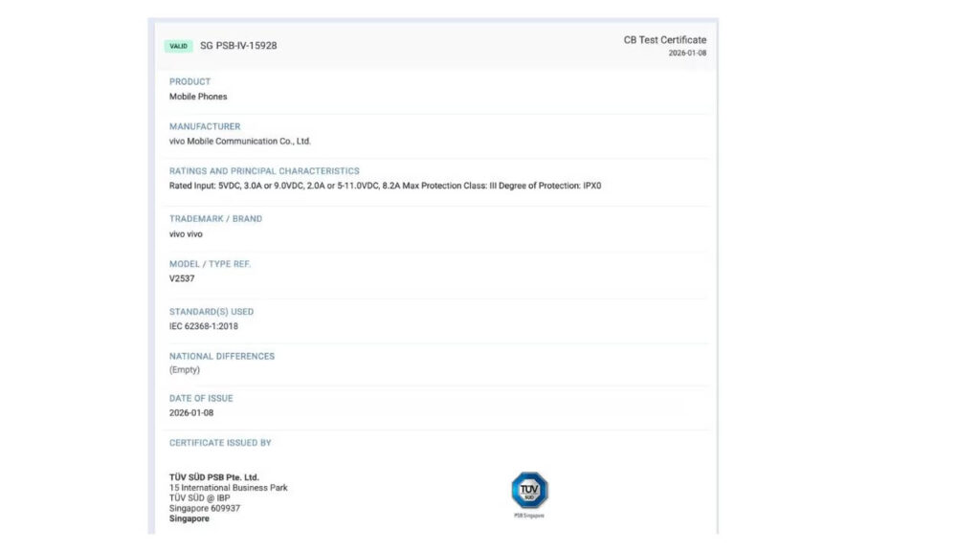Select model reference V2537
The image size is (980, 551).
[182, 278]
